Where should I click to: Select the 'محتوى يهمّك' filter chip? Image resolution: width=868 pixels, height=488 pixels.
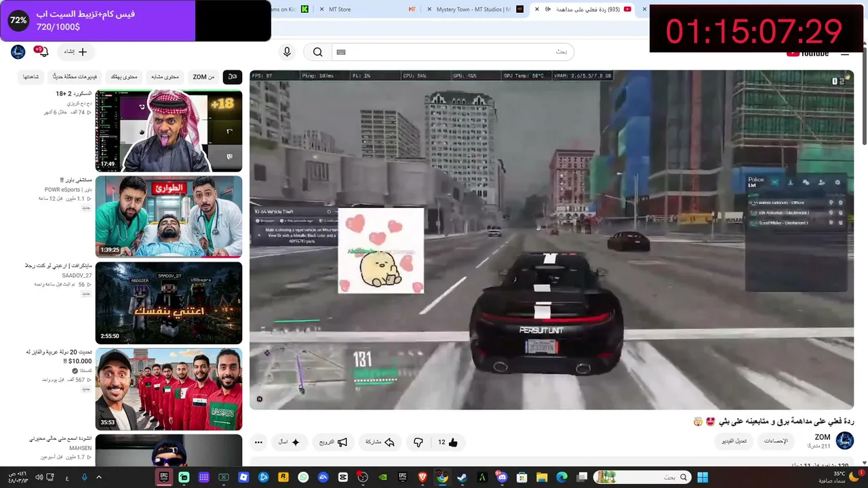pyautogui.click(x=124, y=77)
